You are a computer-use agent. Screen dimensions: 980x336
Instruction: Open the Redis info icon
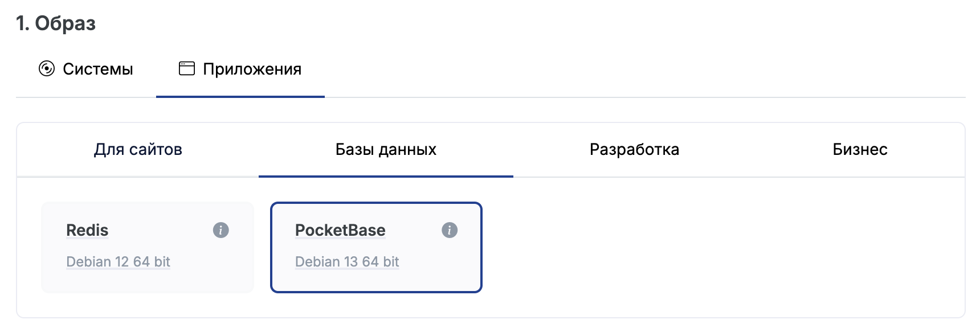(x=221, y=230)
